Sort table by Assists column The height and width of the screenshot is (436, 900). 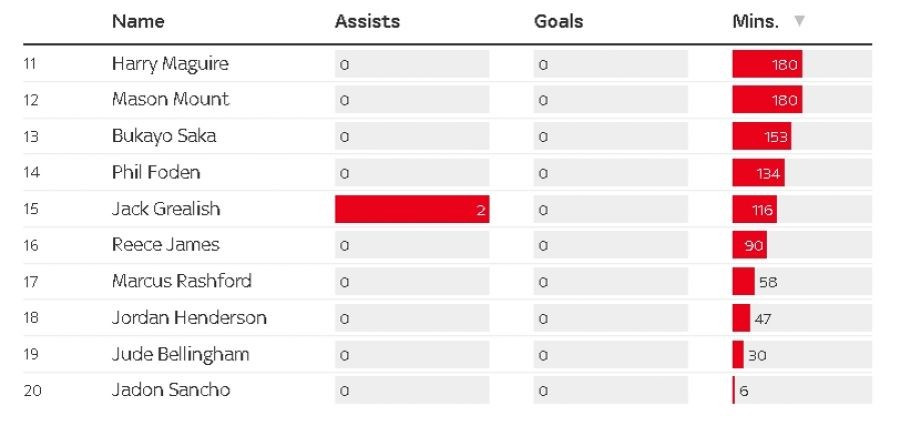(366, 21)
